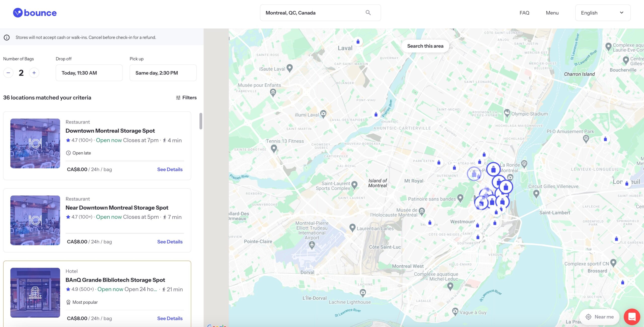Open the Drop off time selector
Screen dimensions: 644x327
pos(89,73)
